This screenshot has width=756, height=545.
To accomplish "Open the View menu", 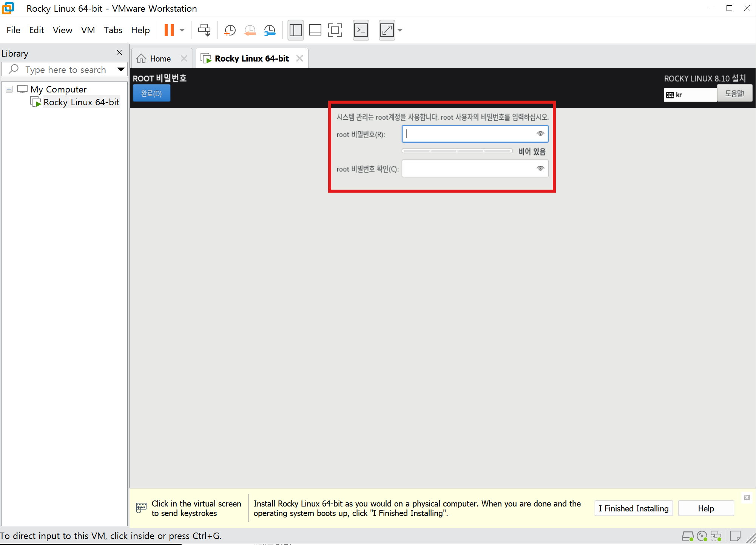I will [62, 30].
